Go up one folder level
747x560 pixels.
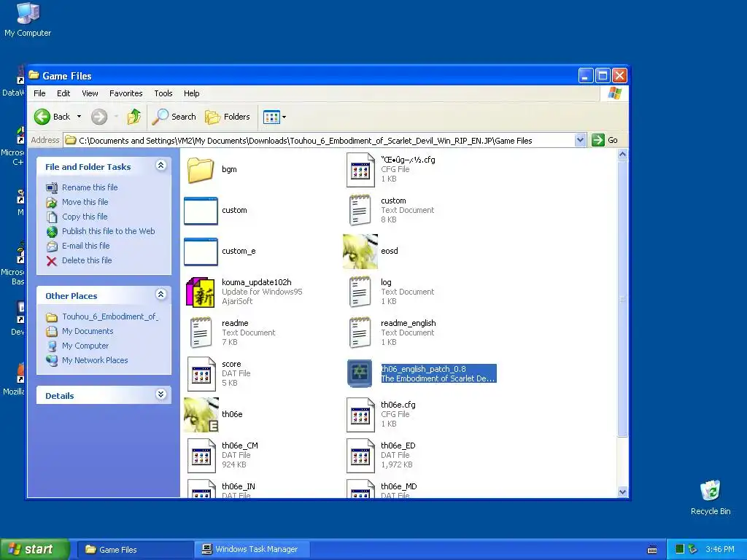tap(134, 117)
